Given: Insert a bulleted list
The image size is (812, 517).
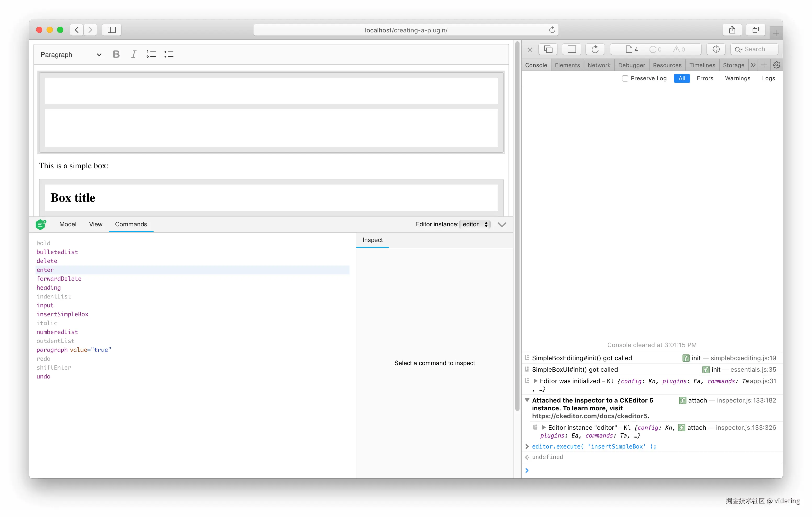Looking at the screenshot, I should (x=169, y=54).
